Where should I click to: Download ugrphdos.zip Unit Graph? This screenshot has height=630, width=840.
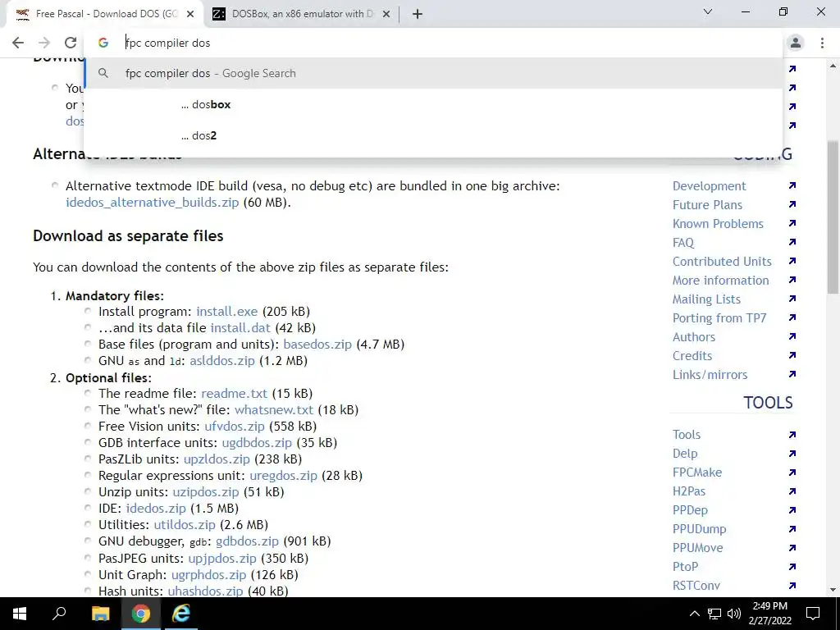[209, 575]
